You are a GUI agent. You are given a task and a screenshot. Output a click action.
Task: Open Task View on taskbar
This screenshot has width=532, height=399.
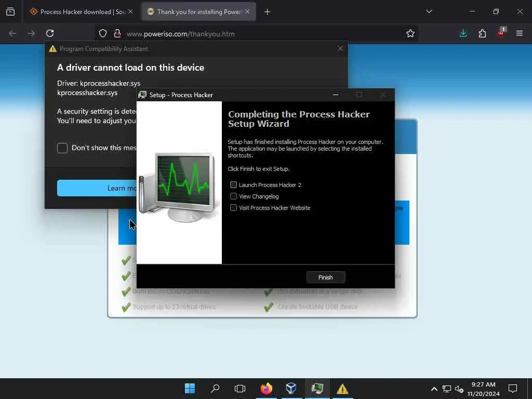click(240, 388)
